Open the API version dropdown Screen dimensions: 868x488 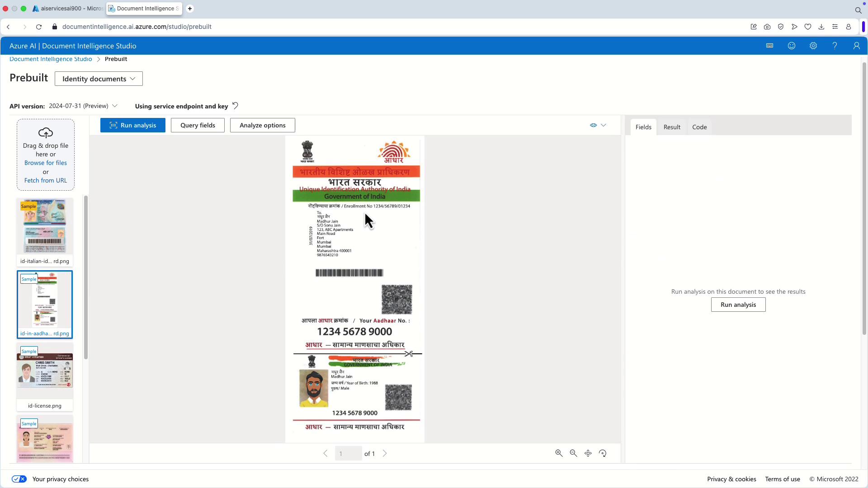(83, 106)
